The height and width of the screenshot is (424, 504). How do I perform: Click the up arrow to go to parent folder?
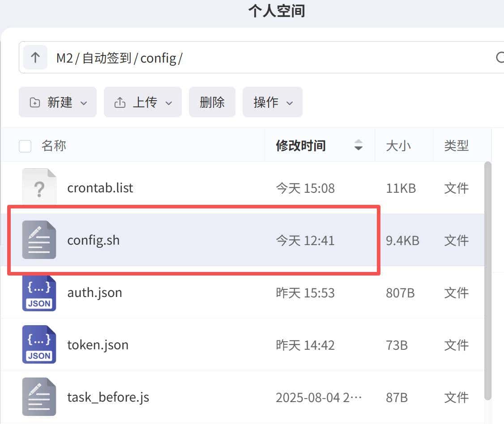[35, 57]
